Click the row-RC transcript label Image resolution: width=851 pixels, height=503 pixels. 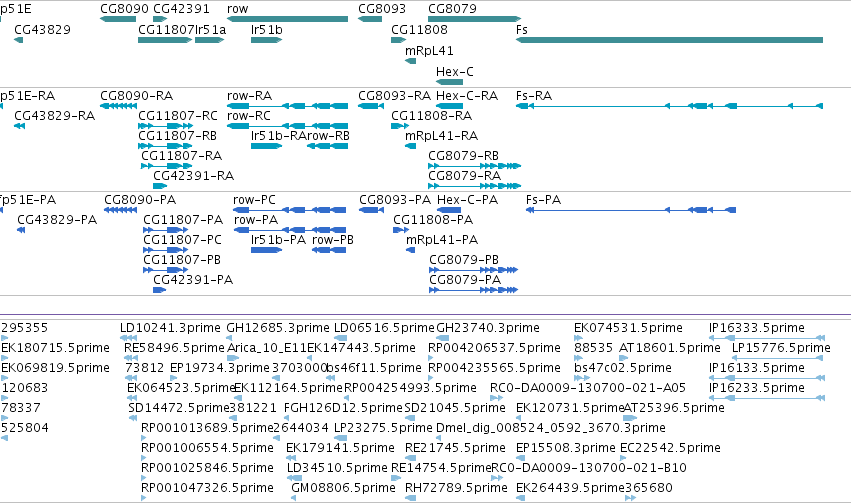pos(249,116)
